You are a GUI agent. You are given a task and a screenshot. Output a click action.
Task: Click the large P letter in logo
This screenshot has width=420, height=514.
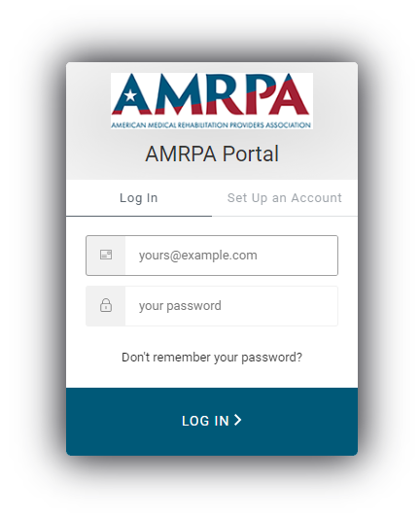pos(262,94)
